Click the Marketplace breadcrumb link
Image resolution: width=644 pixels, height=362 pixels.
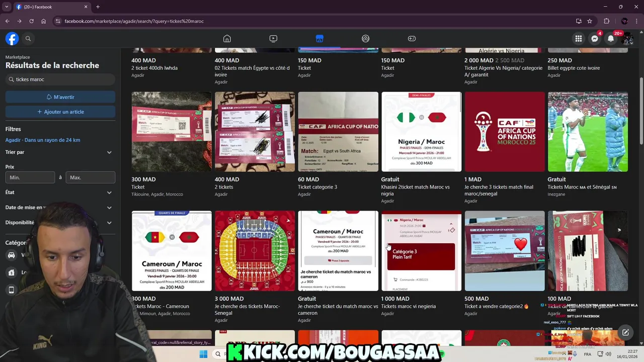click(18, 57)
